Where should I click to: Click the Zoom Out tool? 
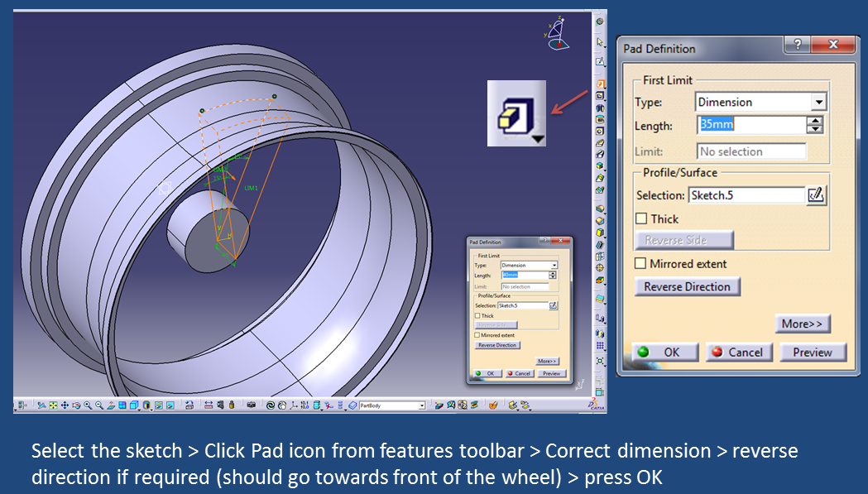click(x=99, y=405)
